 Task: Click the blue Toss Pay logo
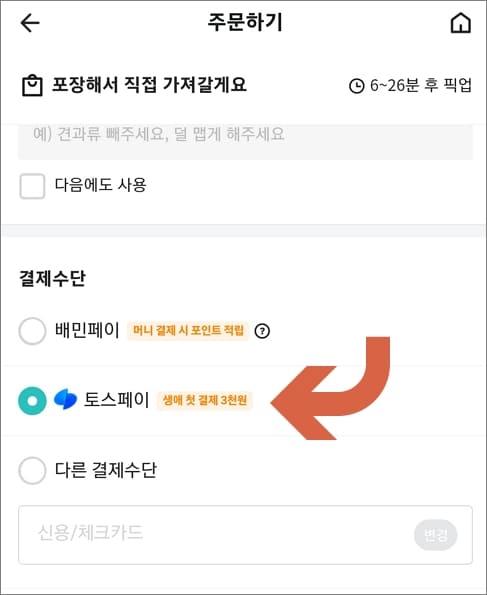[66, 400]
